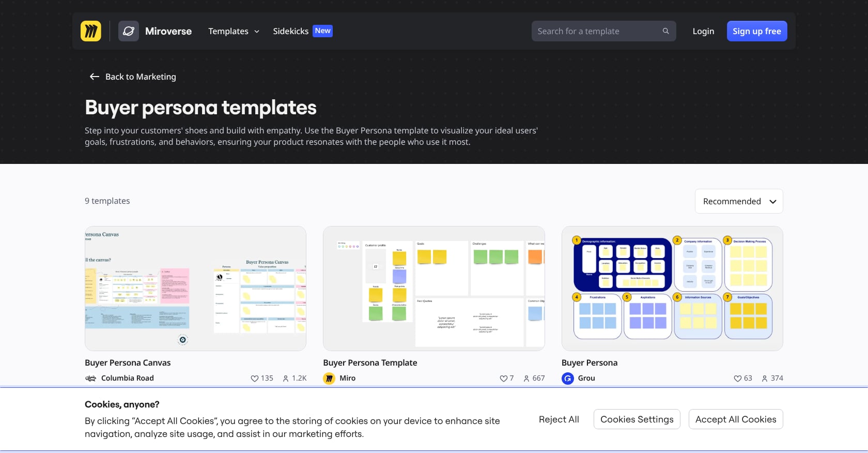Like the Buyer Persona Canvas template

(x=254, y=379)
